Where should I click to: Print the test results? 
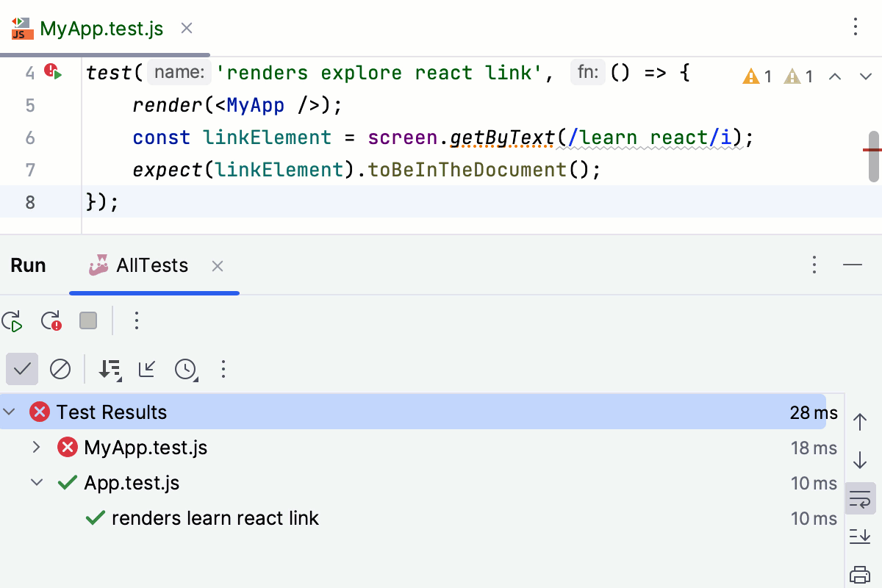point(860,574)
